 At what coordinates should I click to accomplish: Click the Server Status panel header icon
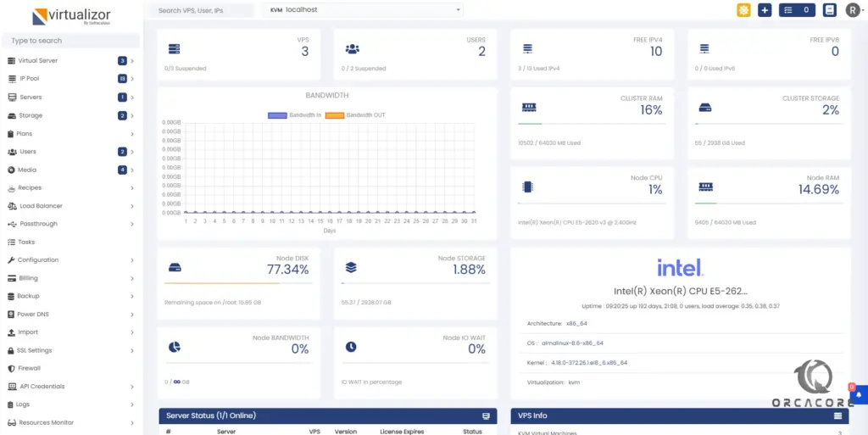[x=486, y=415]
